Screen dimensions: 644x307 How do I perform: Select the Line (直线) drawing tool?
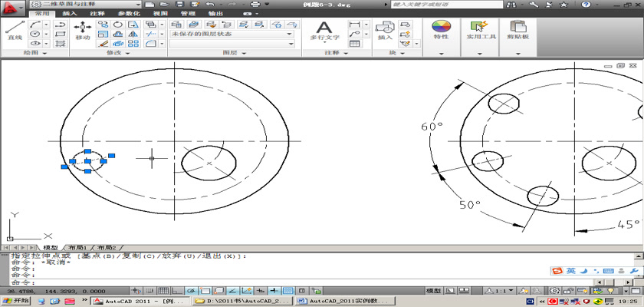tap(14, 29)
